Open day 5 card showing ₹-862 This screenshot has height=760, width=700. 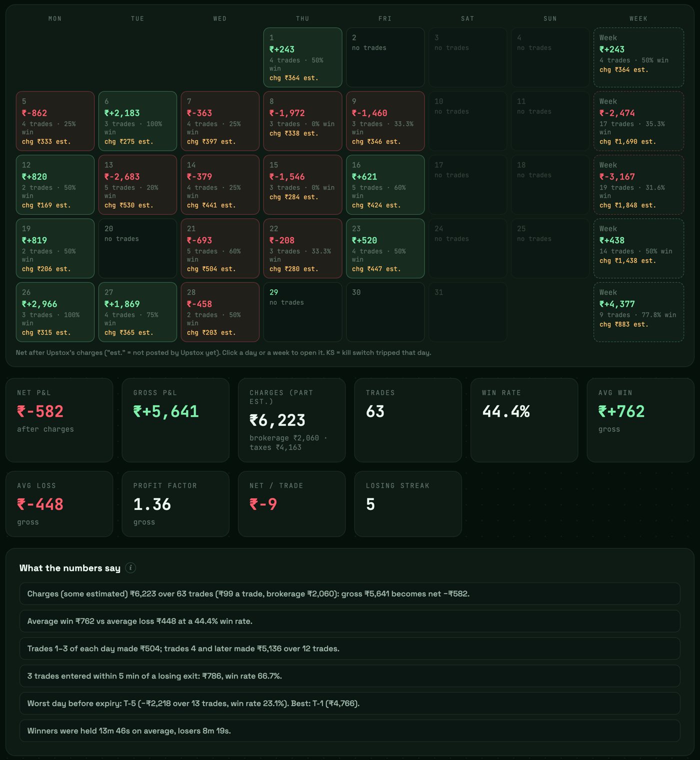(55, 121)
